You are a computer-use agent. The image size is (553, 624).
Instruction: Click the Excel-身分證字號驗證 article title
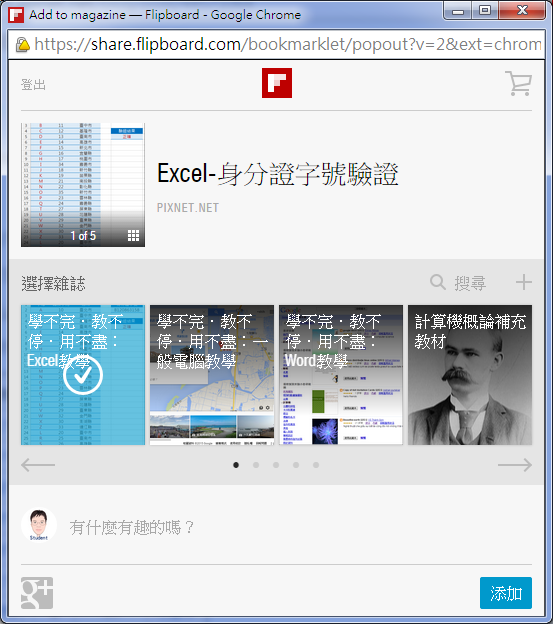pyautogui.click(x=278, y=174)
